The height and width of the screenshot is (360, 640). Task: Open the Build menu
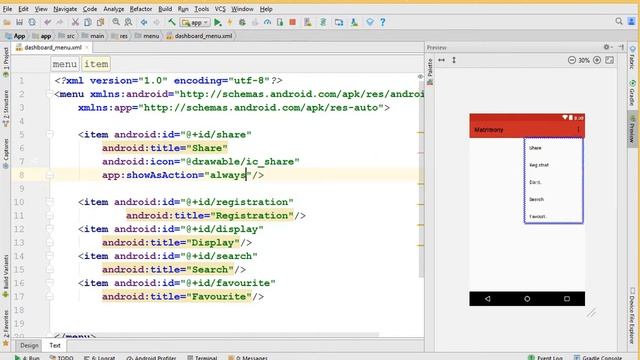click(165, 9)
